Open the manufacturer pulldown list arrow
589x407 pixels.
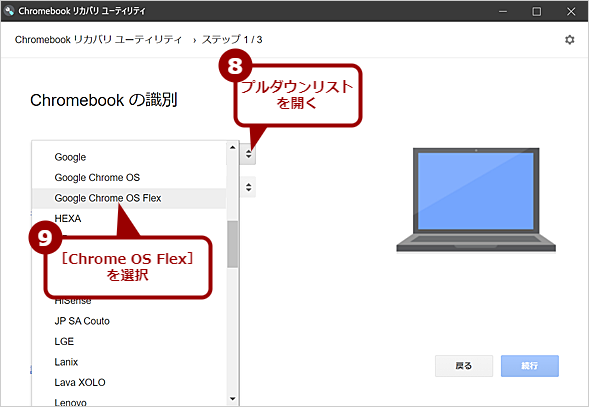248,154
